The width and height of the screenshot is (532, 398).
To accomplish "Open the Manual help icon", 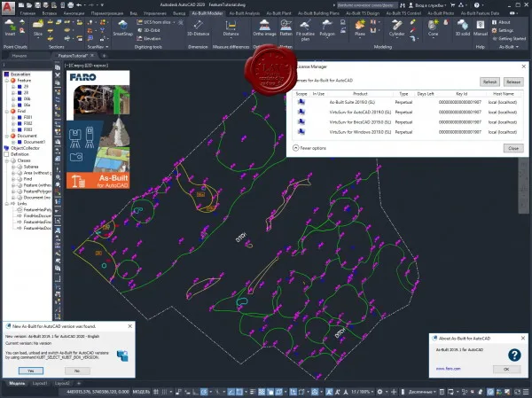I will click(x=480, y=27).
